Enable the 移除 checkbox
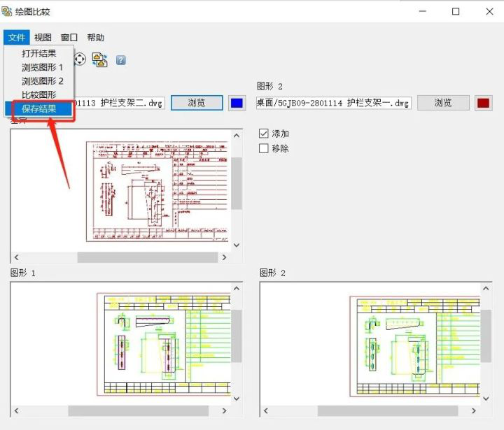The width and height of the screenshot is (504, 430). tap(264, 148)
